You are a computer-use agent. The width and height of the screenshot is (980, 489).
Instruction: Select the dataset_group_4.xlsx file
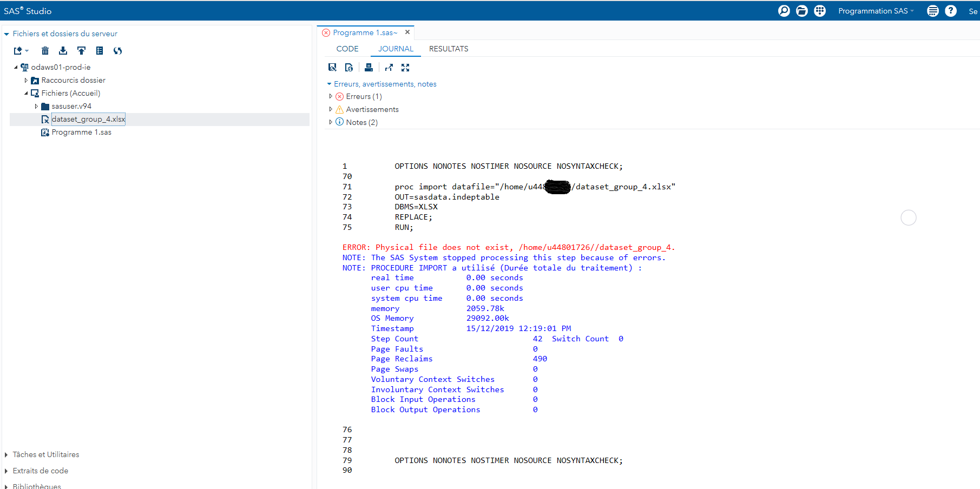pos(88,119)
